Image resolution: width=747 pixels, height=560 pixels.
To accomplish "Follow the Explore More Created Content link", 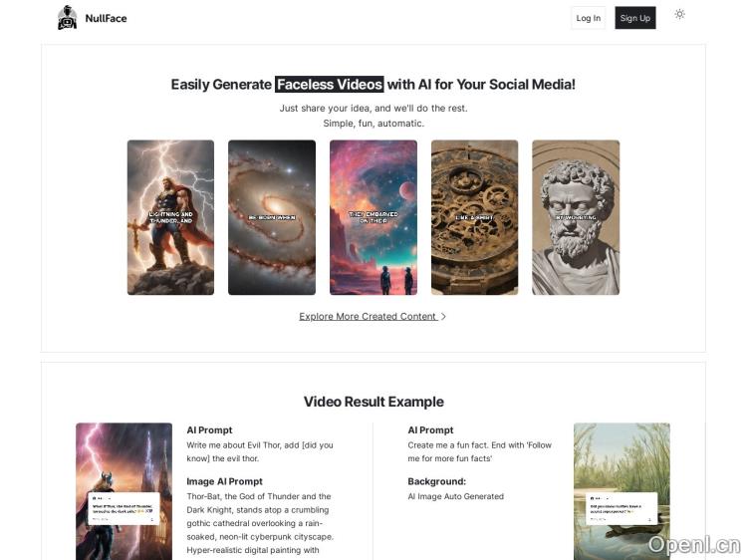I will (368, 317).
